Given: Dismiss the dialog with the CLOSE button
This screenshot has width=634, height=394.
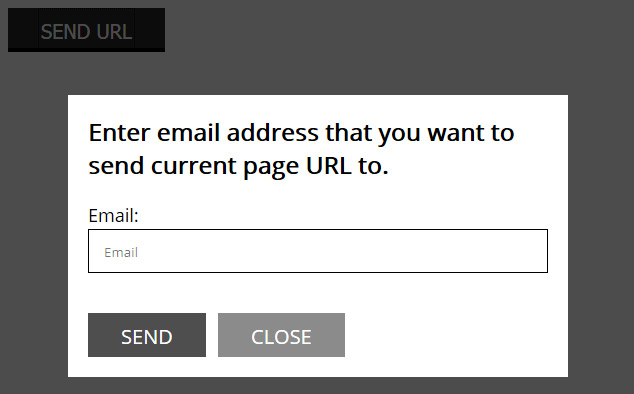Looking at the screenshot, I should (281, 335).
